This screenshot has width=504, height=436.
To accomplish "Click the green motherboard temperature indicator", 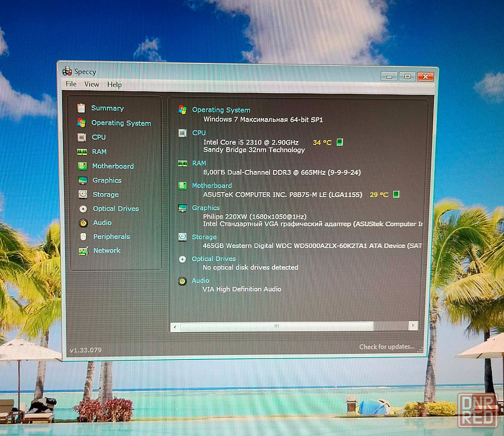I will point(396,194).
